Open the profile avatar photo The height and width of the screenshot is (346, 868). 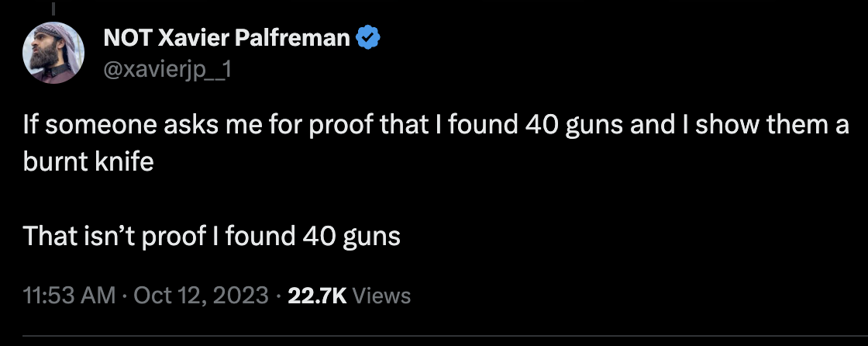[x=53, y=54]
